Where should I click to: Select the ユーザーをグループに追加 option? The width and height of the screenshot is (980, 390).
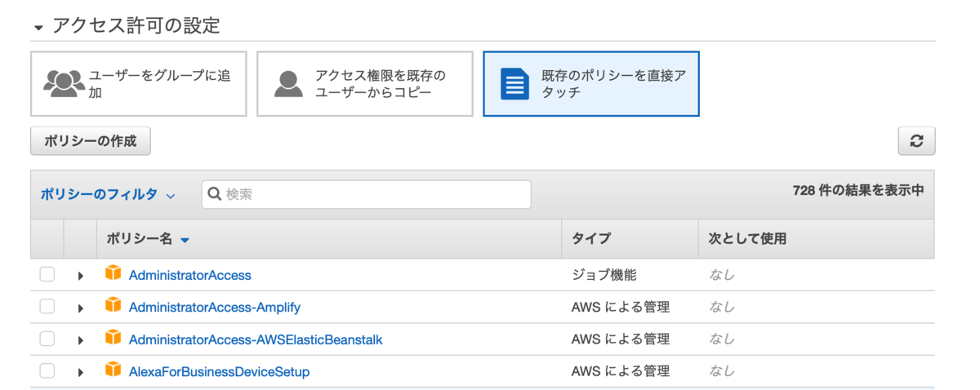139,84
